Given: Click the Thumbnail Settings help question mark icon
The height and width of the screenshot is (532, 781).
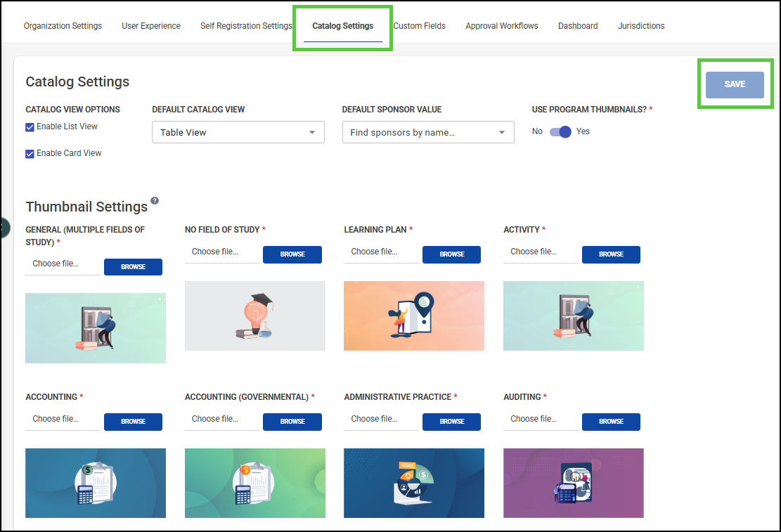Looking at the screenshot, I should [155, 201].
